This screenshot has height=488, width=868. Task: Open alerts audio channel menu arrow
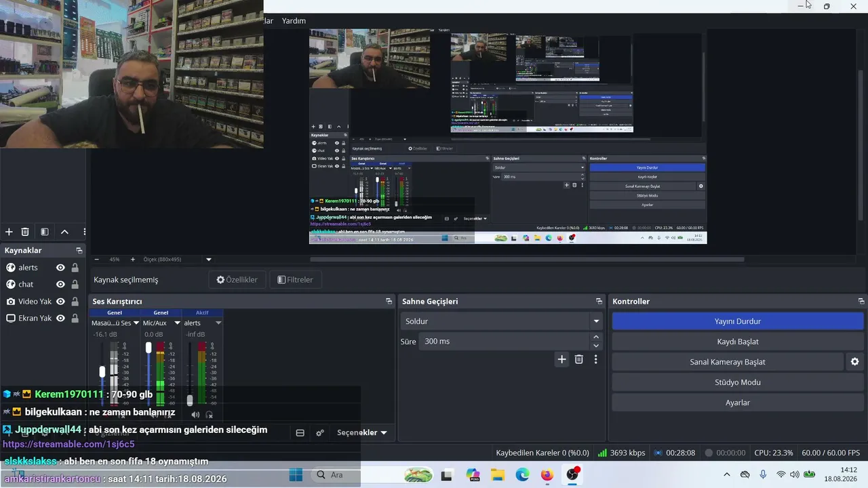pos(218,323)
